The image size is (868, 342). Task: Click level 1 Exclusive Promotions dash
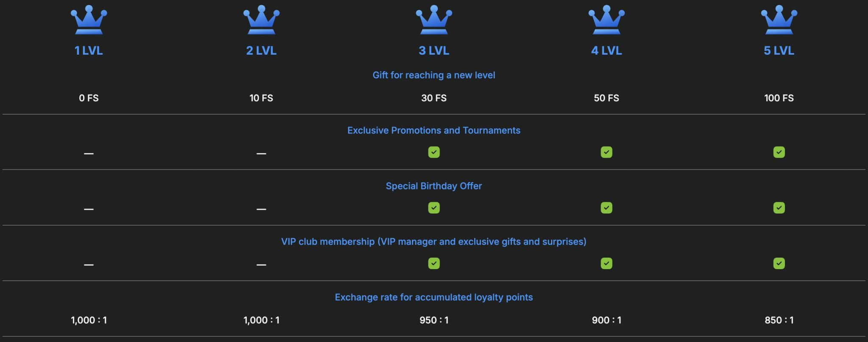pos(89,153)
